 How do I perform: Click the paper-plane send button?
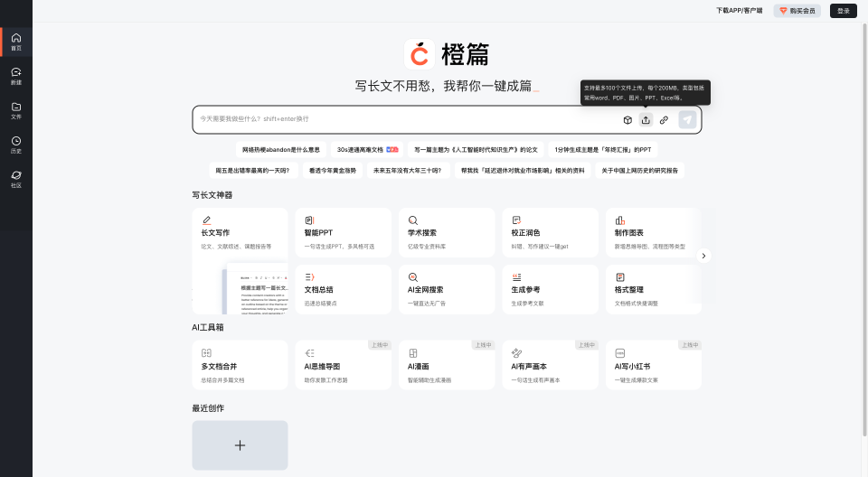687,119
